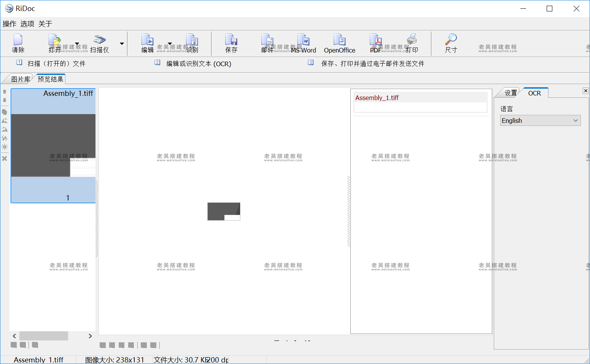Image resolution: width=590 pixels, height=364 pixels.
Task: Export via the OpenOffice icon
Action: point(339,43)
